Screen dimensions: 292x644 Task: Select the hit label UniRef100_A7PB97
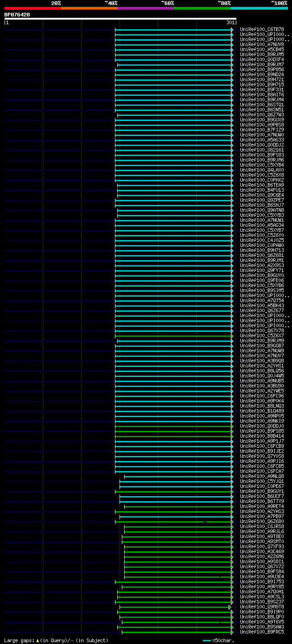(x=262, y=517)
